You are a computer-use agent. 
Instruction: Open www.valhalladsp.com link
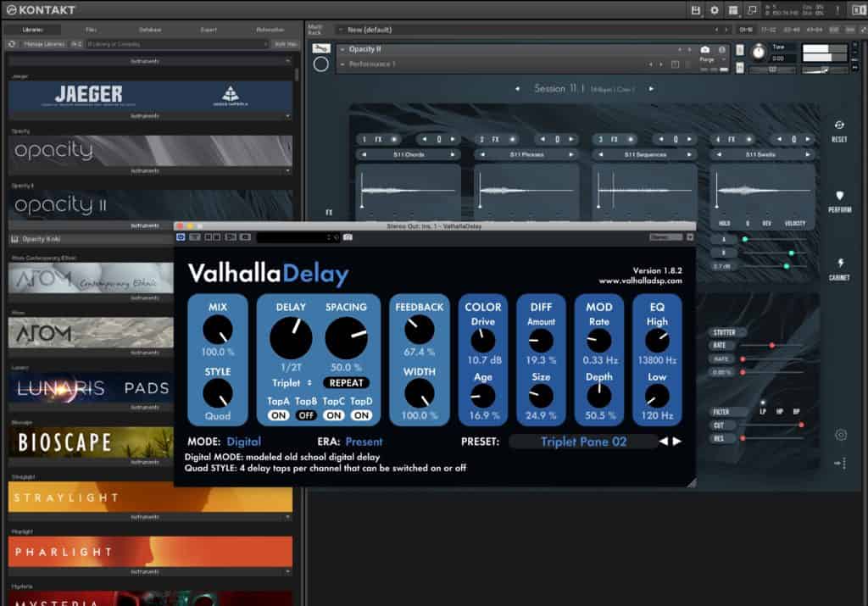coord(640,281)
